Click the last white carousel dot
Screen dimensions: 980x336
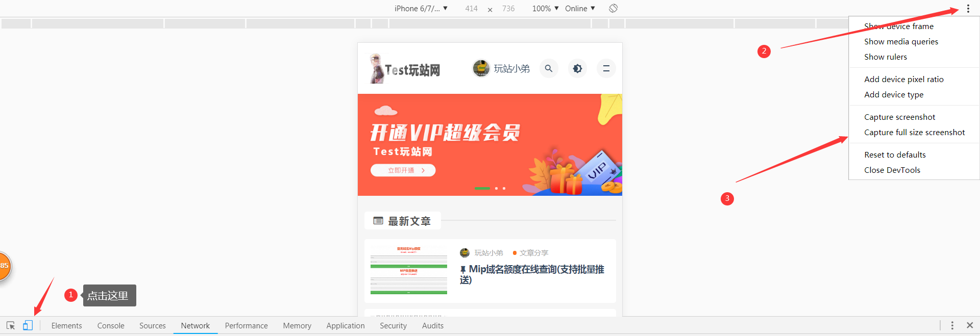[x=504, y=188]
